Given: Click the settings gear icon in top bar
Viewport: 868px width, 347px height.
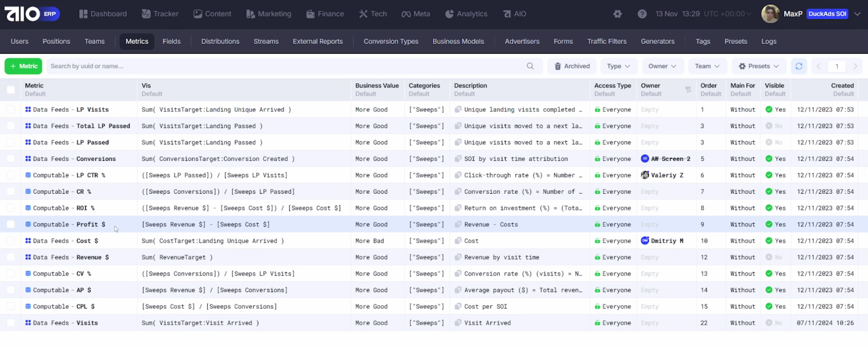Looking at the screenshot, I should (x=617, y=14).
